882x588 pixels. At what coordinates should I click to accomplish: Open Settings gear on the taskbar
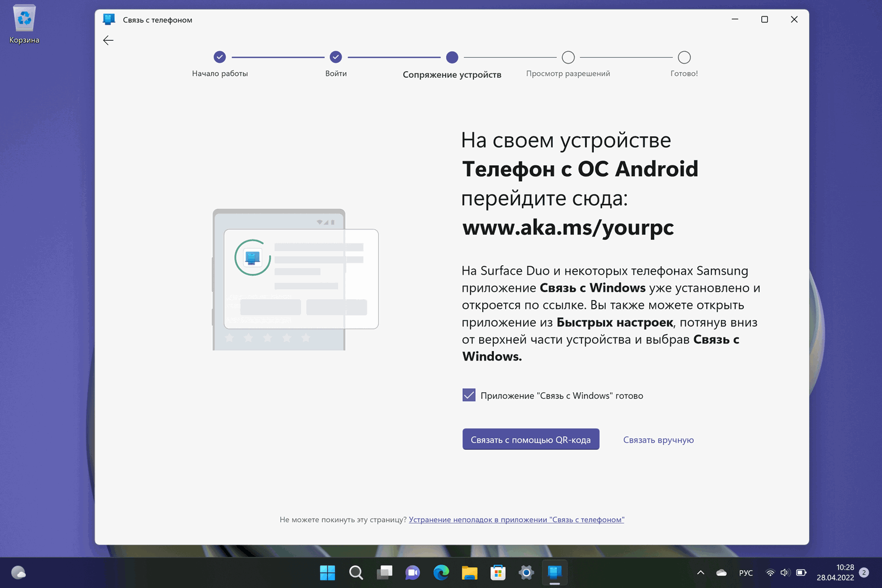[x=526, y=573]
